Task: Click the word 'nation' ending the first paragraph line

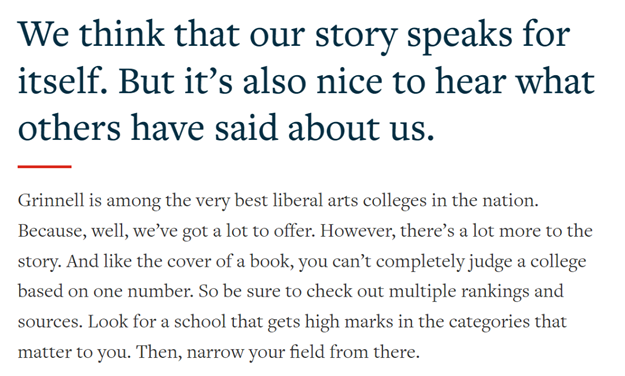Action: 510,201
